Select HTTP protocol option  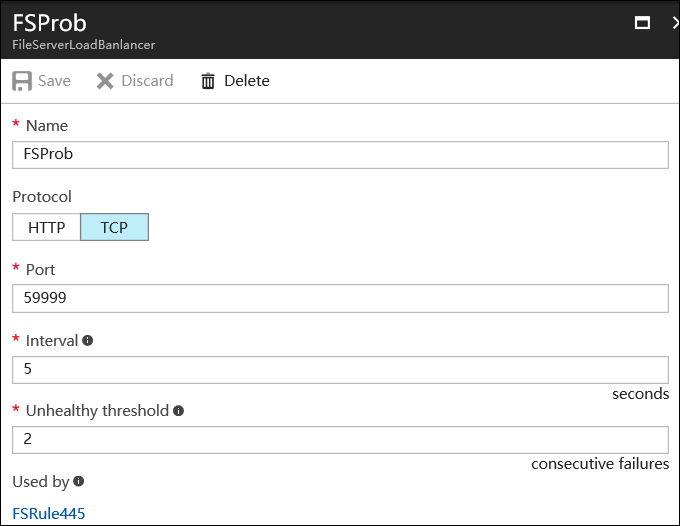46,227
